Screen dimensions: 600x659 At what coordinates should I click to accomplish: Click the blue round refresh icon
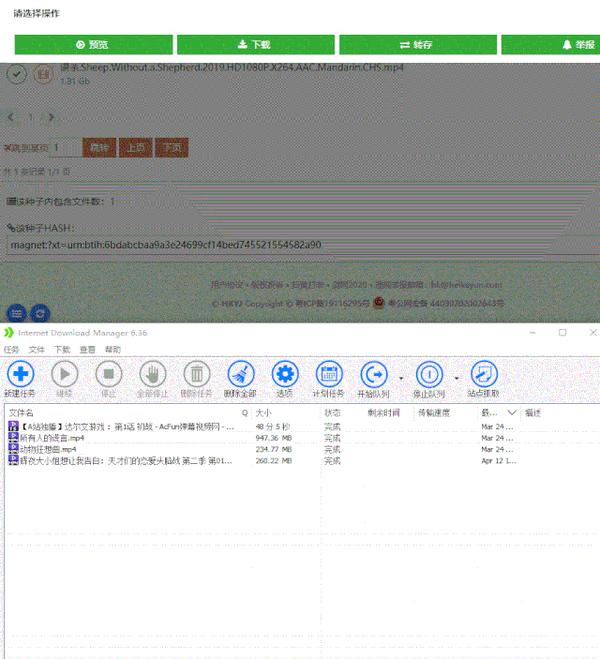pyautogui.click(x=40, y=314)
